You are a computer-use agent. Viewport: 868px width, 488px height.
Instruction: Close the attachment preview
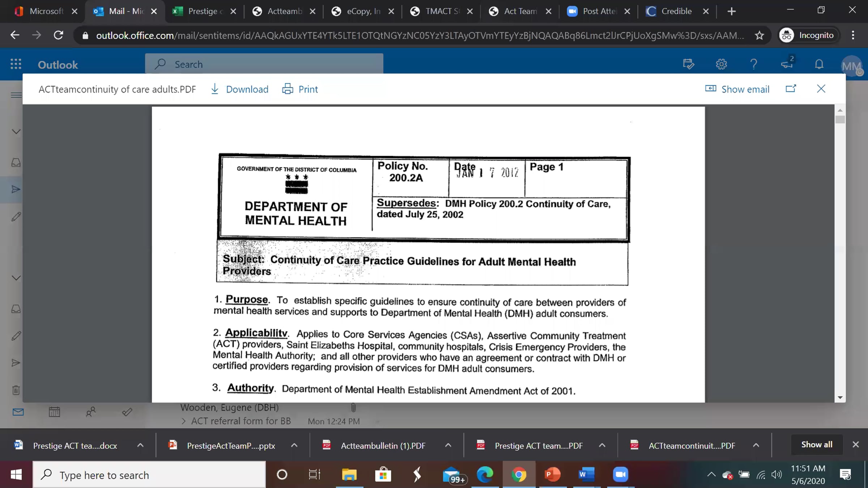pos(821,89)
